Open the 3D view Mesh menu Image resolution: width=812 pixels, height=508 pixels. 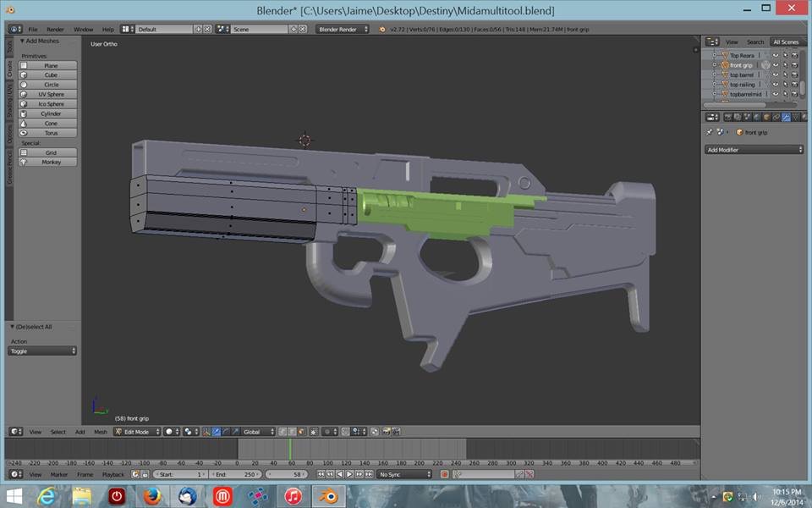(x=100, y=432)
